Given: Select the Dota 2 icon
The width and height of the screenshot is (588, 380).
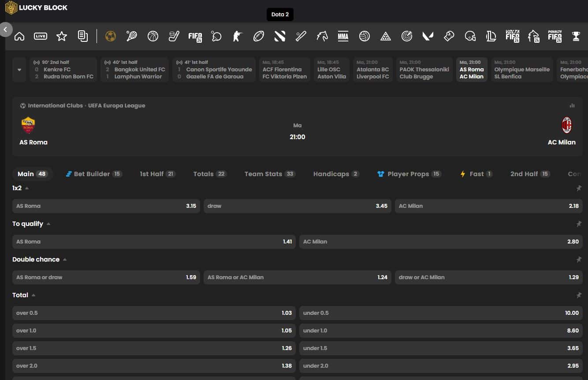Looking at the screenshot, I should [280, 36].
